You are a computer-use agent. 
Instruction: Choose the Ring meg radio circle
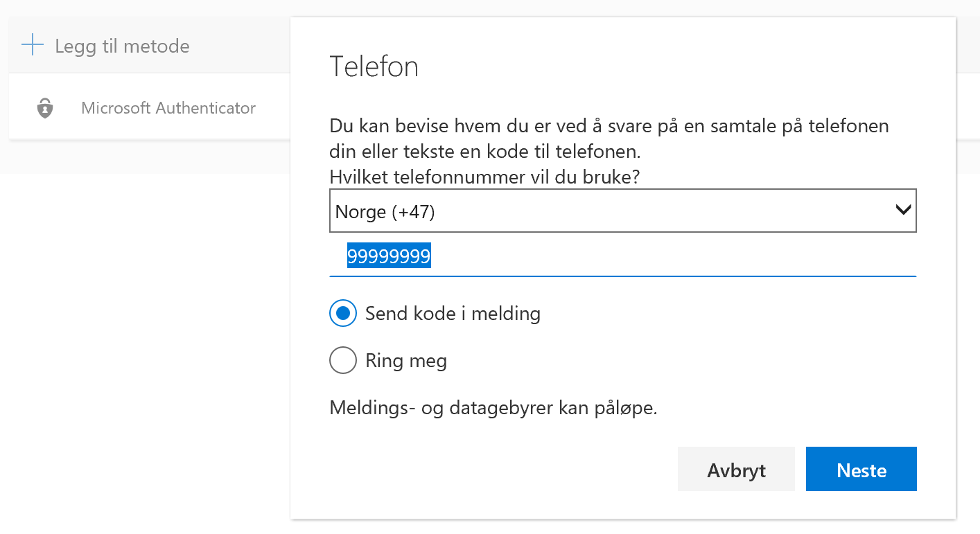(x=343, y=360)
